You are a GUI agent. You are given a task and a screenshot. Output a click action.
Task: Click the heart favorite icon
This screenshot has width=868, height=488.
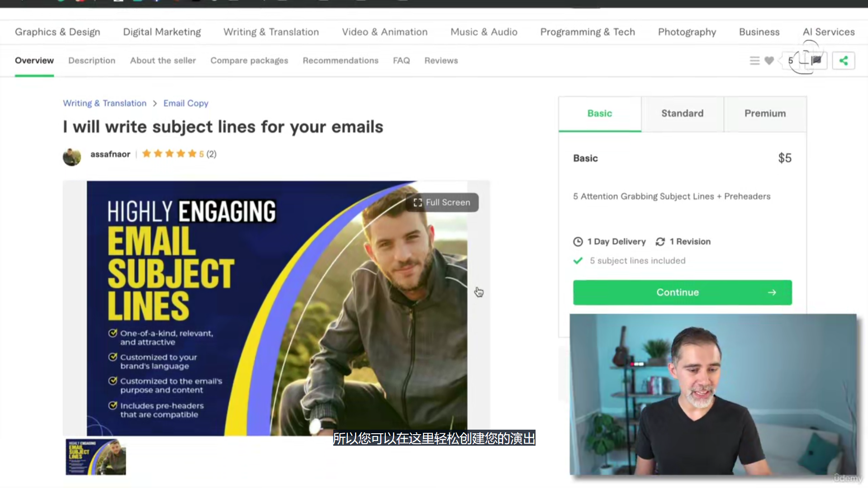769,61
